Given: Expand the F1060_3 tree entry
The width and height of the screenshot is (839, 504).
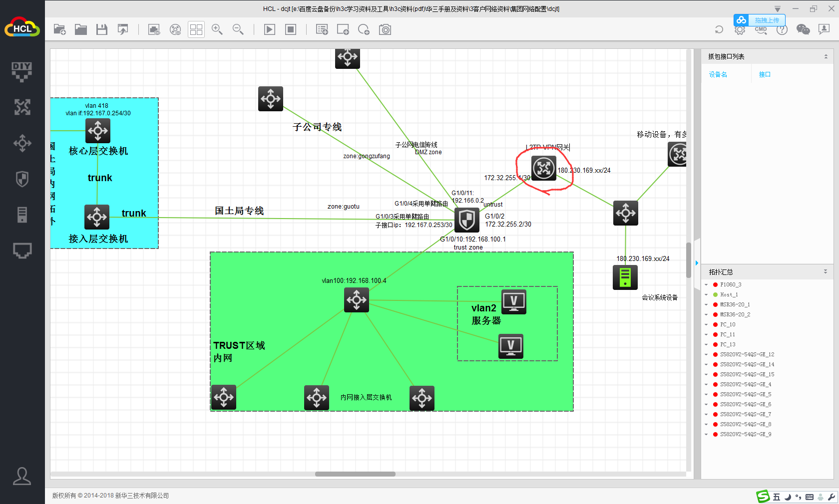Looking at the screenshot, I should click(x=706, y=285).
